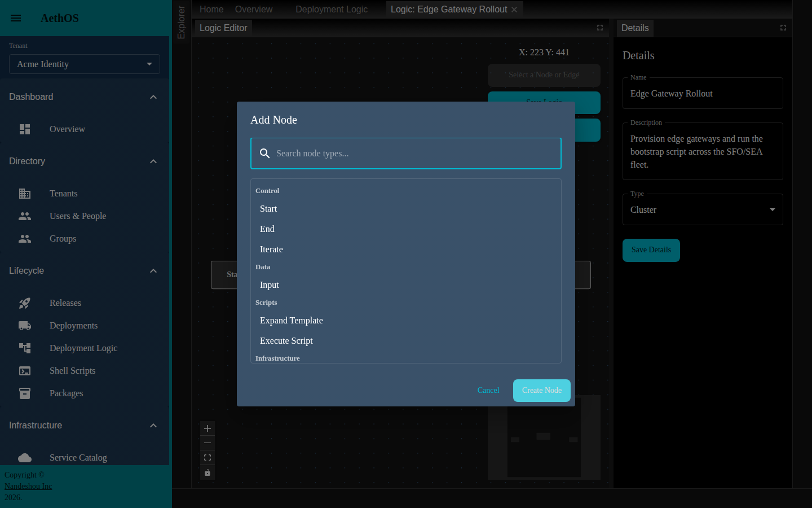Click the Shell Scripts terminal icon
Image resolution: width=812 pixels, height=508 pixels.
(x=25, y=371)
